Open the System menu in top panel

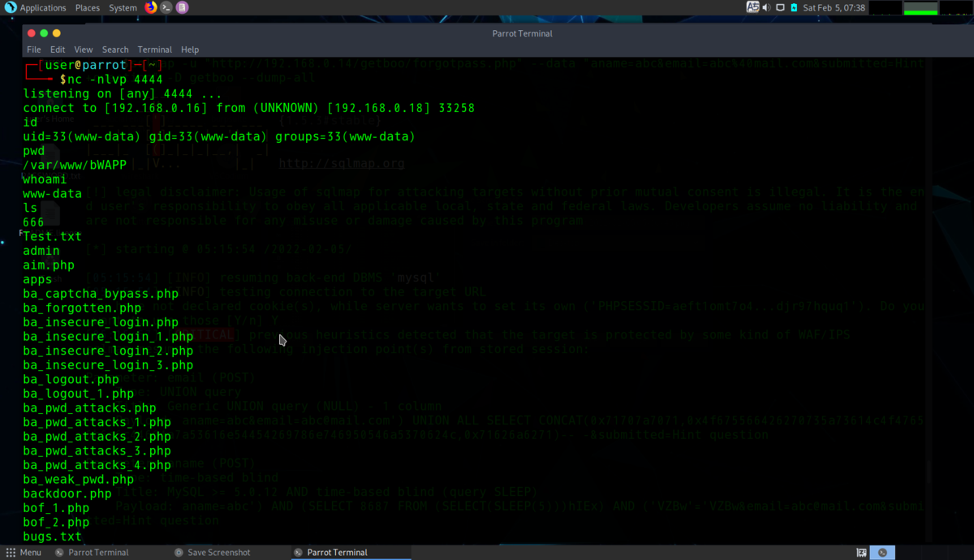pyautogui.click(x=123, y=7)
